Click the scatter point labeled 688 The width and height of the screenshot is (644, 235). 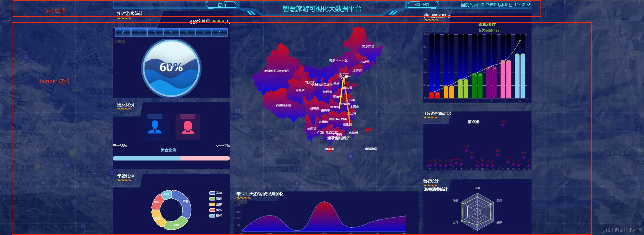[498, 155]
